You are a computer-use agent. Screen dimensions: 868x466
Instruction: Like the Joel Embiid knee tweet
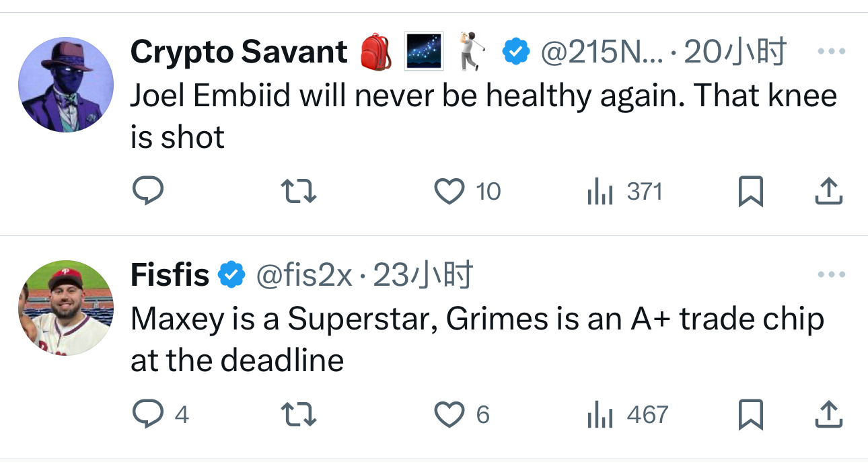coord(449,192)
